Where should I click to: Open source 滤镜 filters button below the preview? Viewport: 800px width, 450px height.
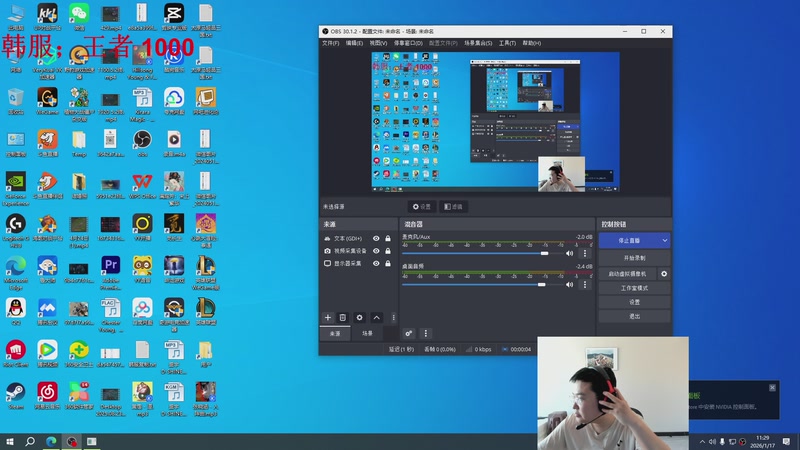453,207
